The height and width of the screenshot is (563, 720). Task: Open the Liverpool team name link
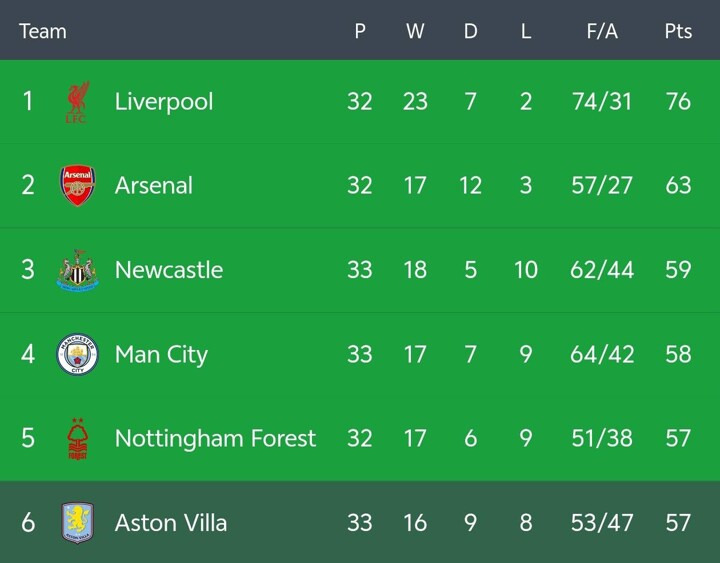(164, 101)
